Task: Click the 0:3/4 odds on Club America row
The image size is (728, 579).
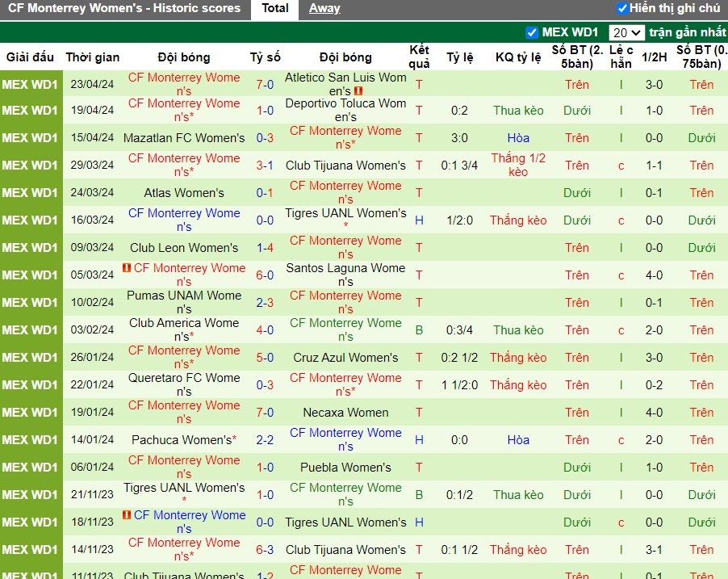Action: (459, 330)
